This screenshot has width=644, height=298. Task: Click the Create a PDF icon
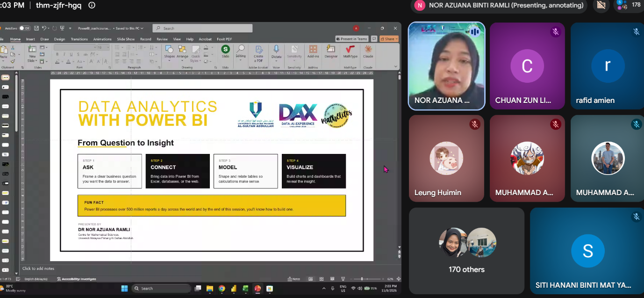tap(258, 53)
